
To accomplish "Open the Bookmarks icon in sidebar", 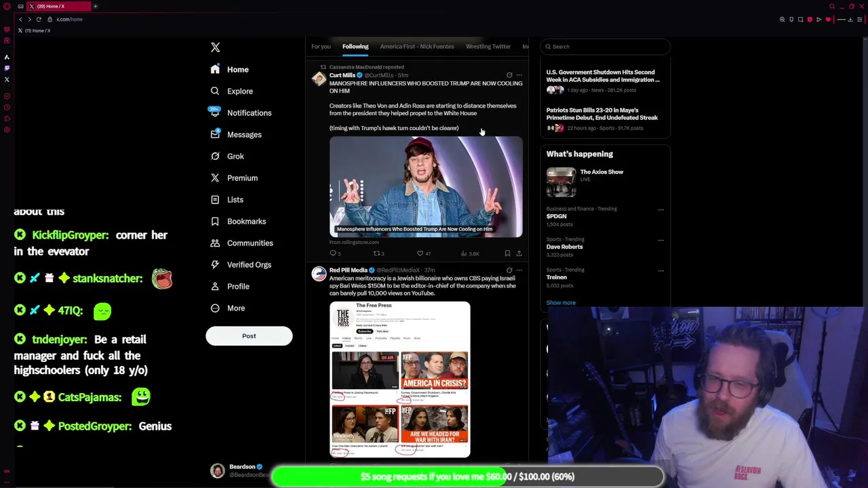I will (215, 221).
